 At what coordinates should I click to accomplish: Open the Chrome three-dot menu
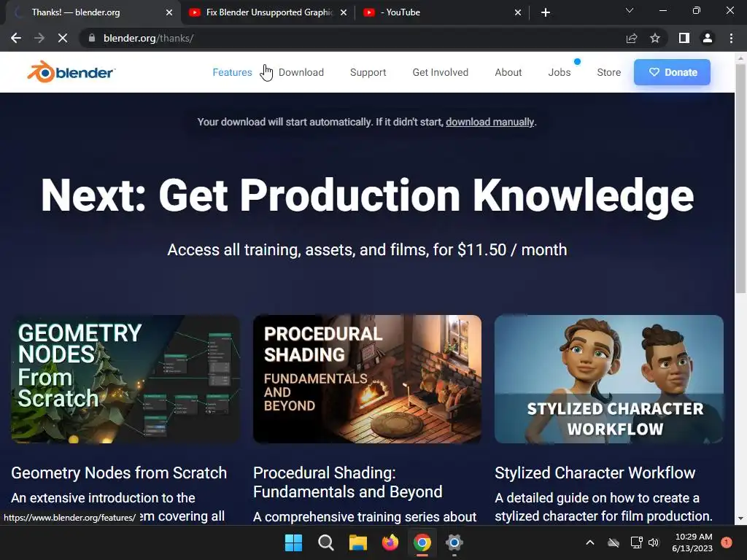click(x=731, y=38)
